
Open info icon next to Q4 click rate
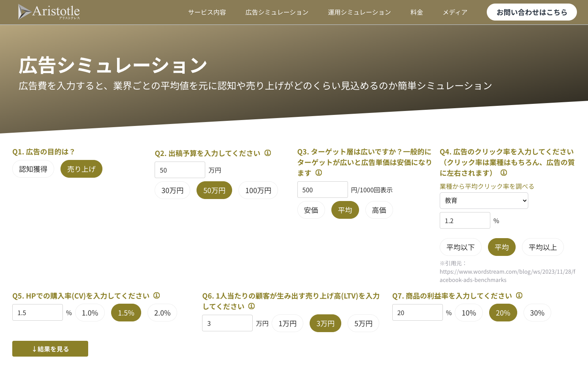click(x=504, y=173)
